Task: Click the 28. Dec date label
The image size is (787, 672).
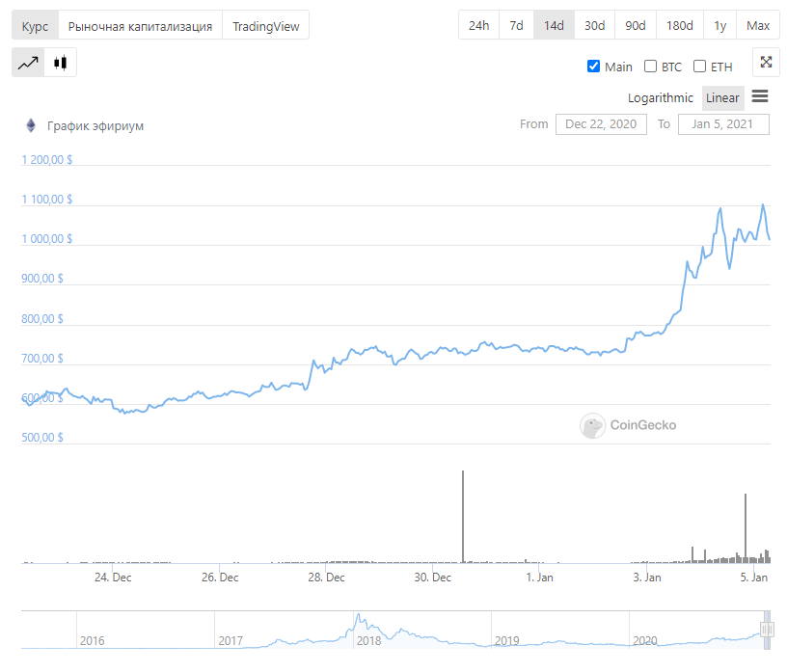Action: 326,578
